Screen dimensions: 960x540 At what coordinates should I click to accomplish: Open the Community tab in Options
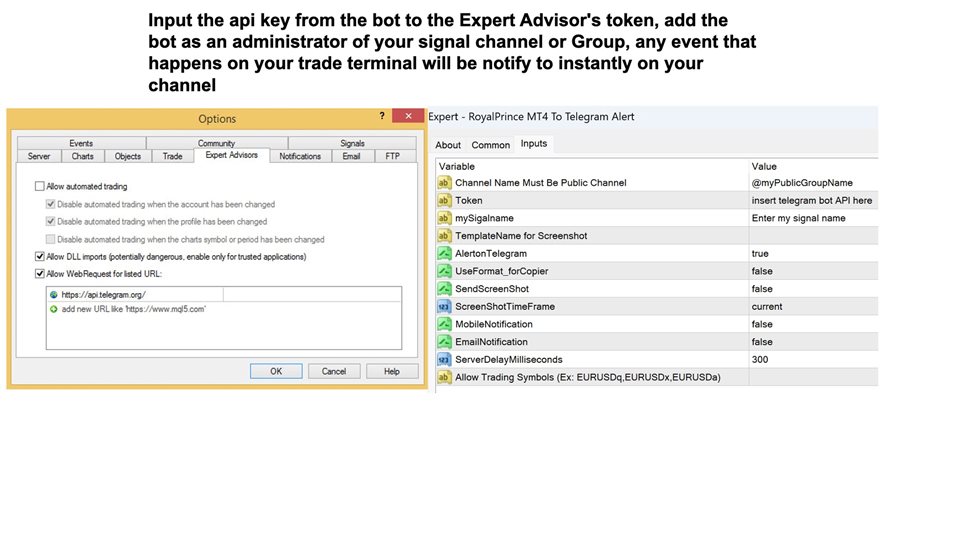[217, 143]
